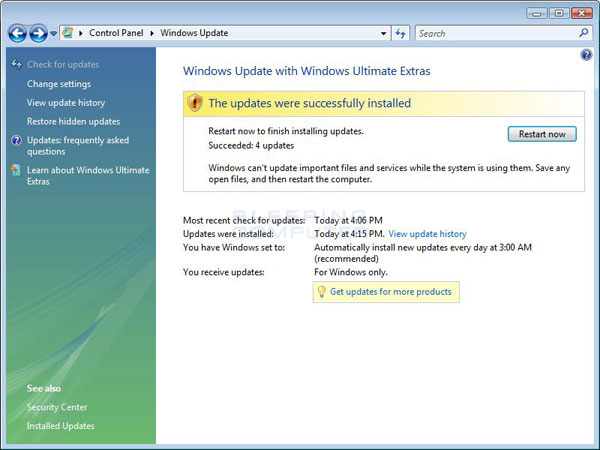The height and width of the screenshot is (450, 600).
Task: Open Get updates for more products
Action: pyautogui.click(x=391, y=292)
